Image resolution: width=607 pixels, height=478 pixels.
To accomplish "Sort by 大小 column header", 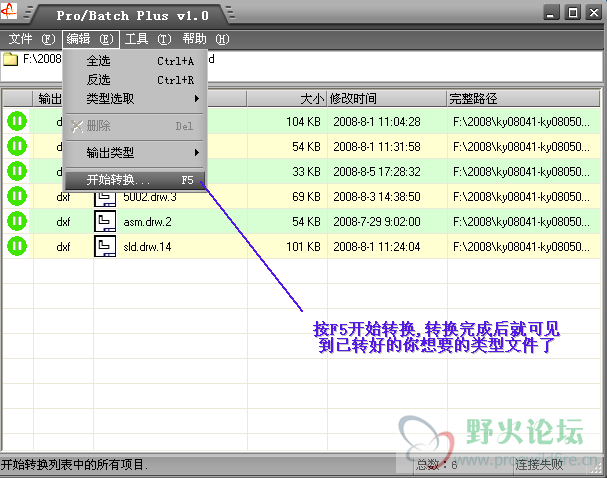I will [287, 99].
